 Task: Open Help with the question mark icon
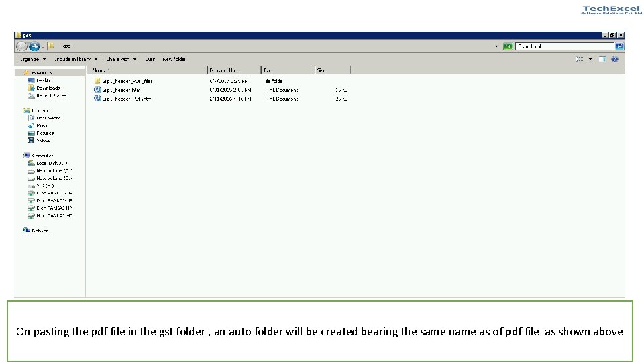(615, 59)
